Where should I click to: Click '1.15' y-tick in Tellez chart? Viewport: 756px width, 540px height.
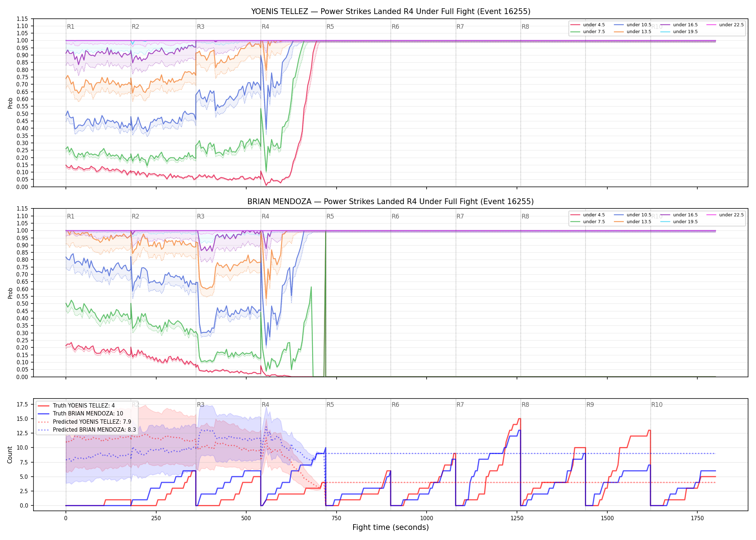[x=22, y=19]
